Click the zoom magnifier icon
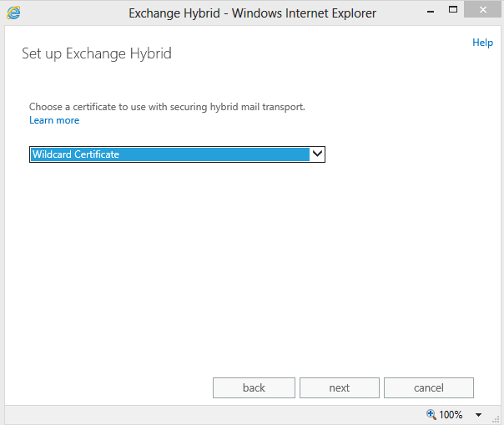This screenshot has height=425, width=504. (x=431, y=414)
